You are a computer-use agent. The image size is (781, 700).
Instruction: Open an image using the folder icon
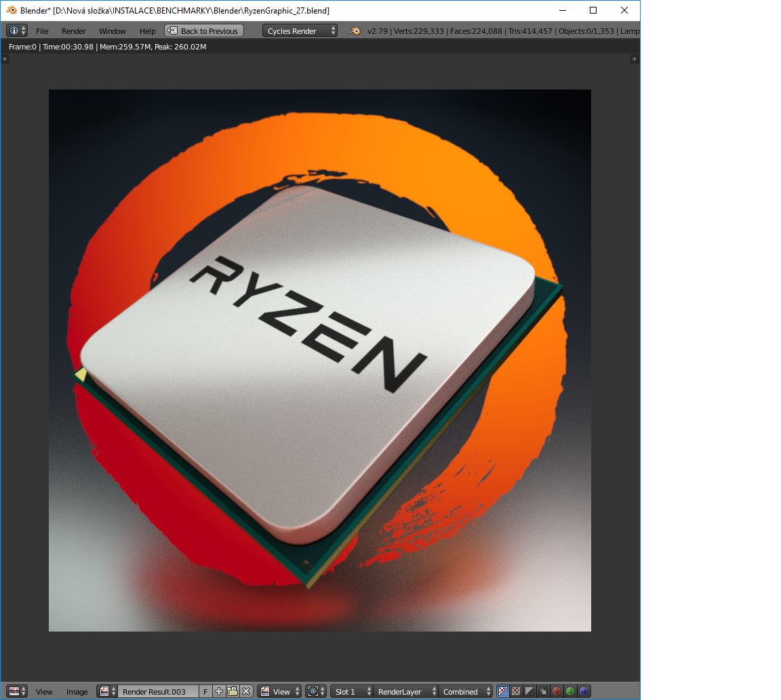pos(233,691)
